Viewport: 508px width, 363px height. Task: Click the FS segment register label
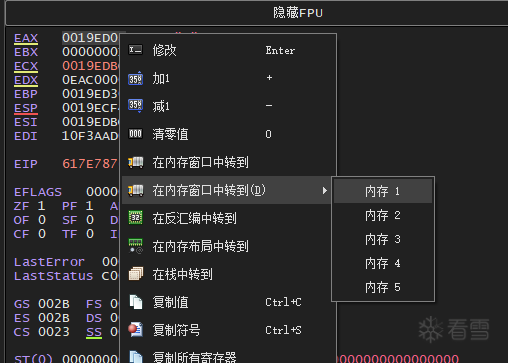(94, 304)
